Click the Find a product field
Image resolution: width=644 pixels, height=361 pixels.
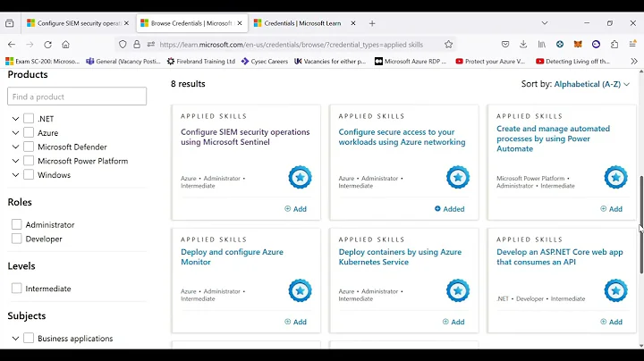pyautogui.click(x=77, y=97)
